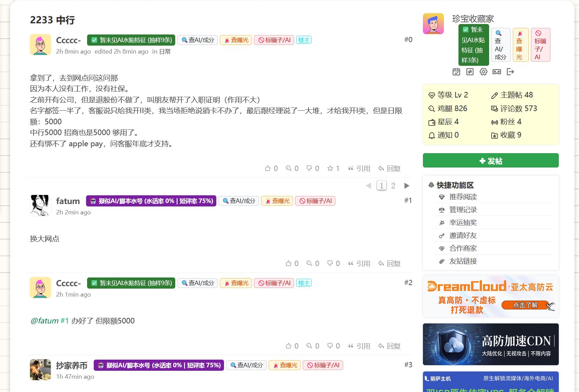Click the logout icon in profile card
This screenshot has height=392, width=579.
point(510,72)
